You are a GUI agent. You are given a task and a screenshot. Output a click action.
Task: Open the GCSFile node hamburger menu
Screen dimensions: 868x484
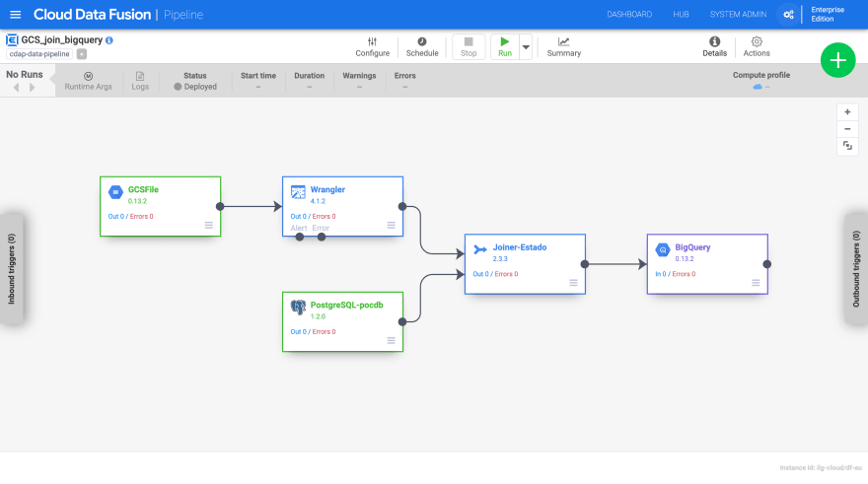[x=209, y=225]
